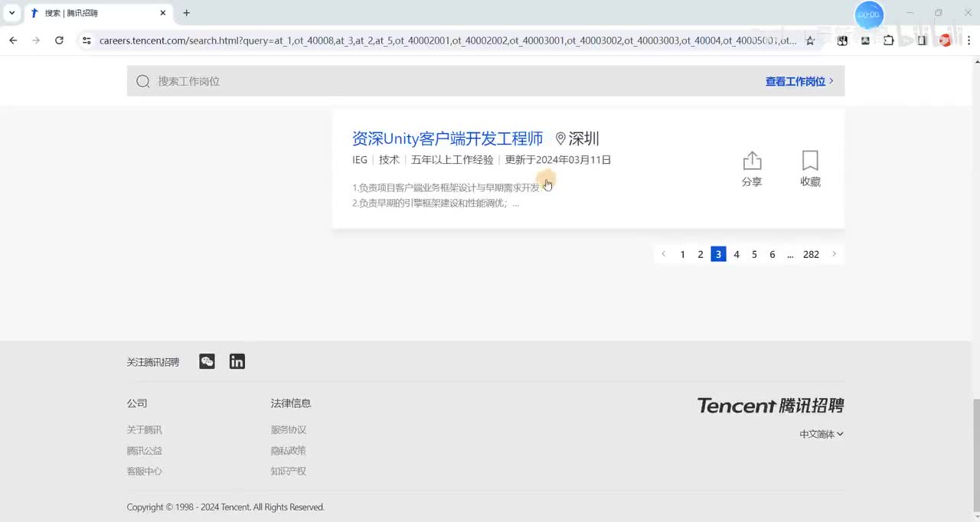Reload the page
This screenshot has width=980, height=522.
click(x=59, y=41)
